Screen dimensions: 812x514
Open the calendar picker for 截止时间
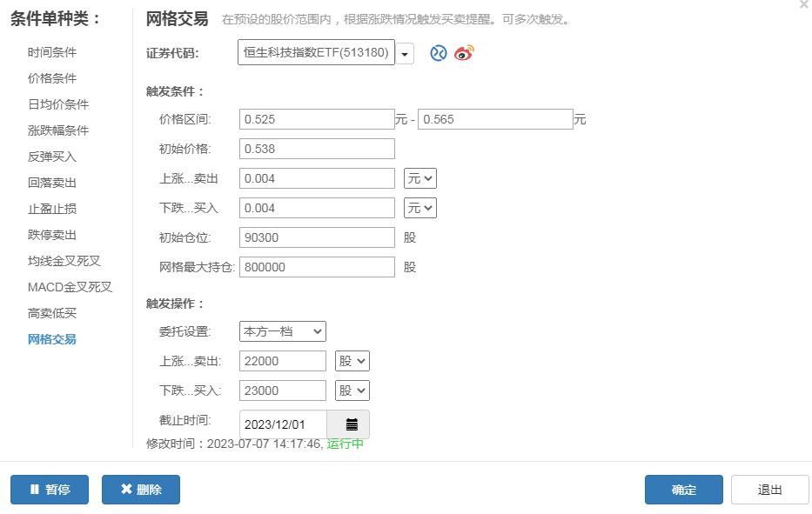tap(352, 425)
